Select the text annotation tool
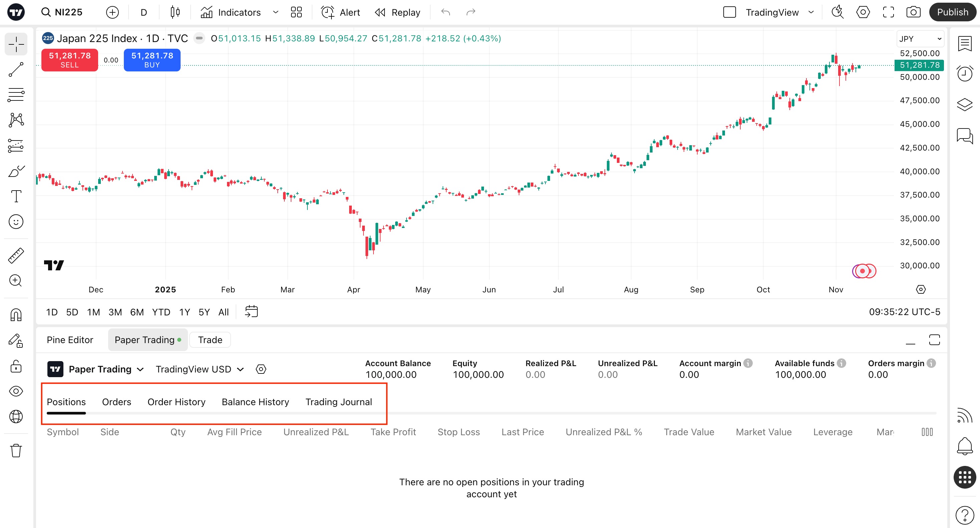 [x=16, y=196]
